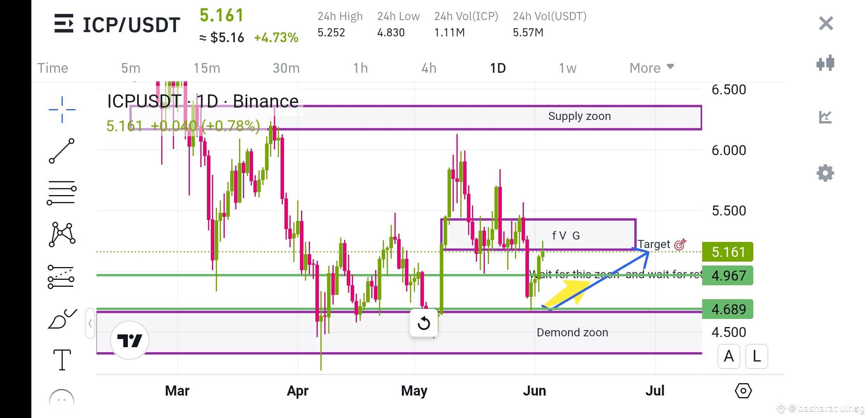Viewport: 868px width, 418px height.
Task: Reset chart view with undo arrow
Action: pos(424,323)
